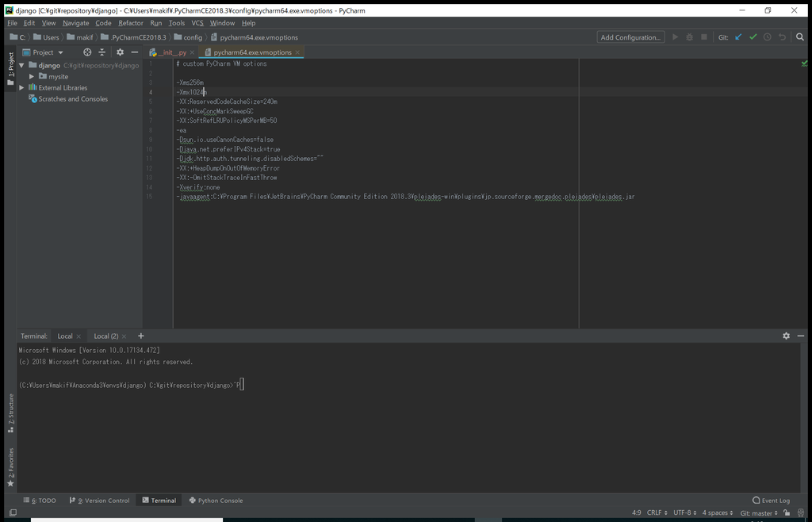Viewport: 812px width, 522px height.
Task: Show Git history clock icon
Action: coord(768,37)
